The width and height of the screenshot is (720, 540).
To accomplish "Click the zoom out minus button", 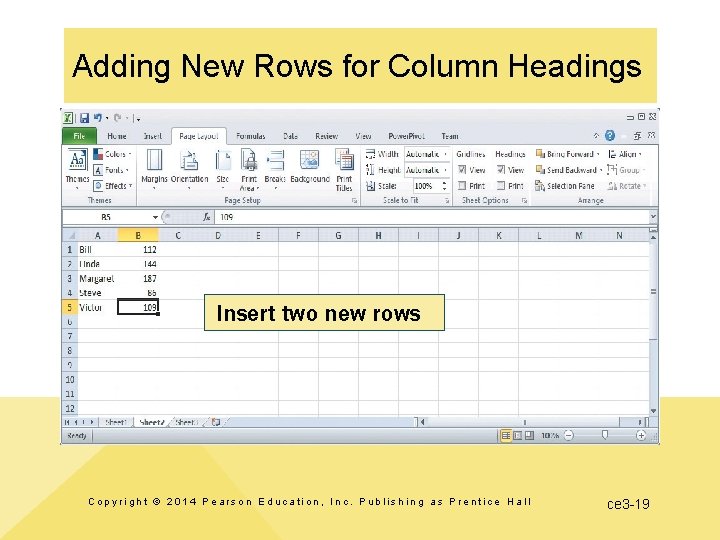I will [568, 435].
